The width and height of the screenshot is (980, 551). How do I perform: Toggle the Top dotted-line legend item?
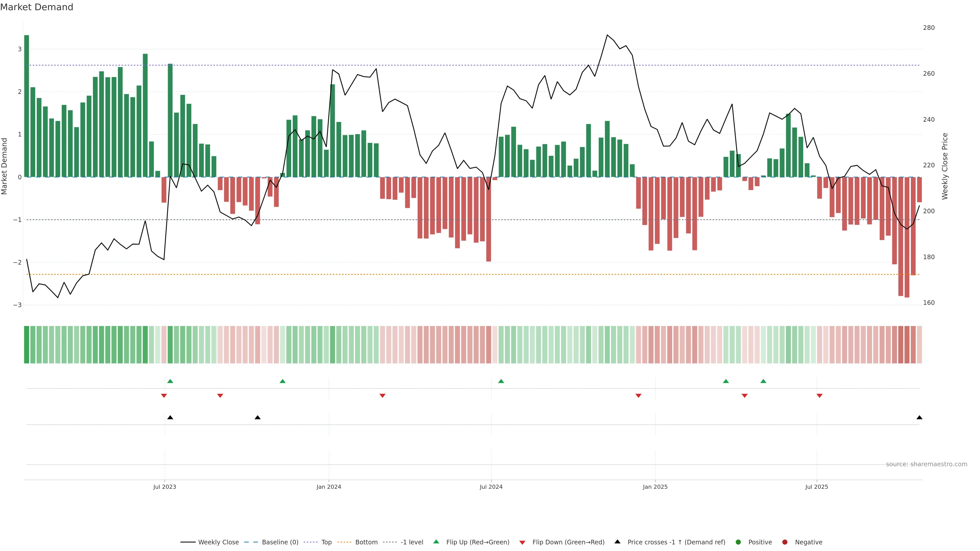point(326,542)
